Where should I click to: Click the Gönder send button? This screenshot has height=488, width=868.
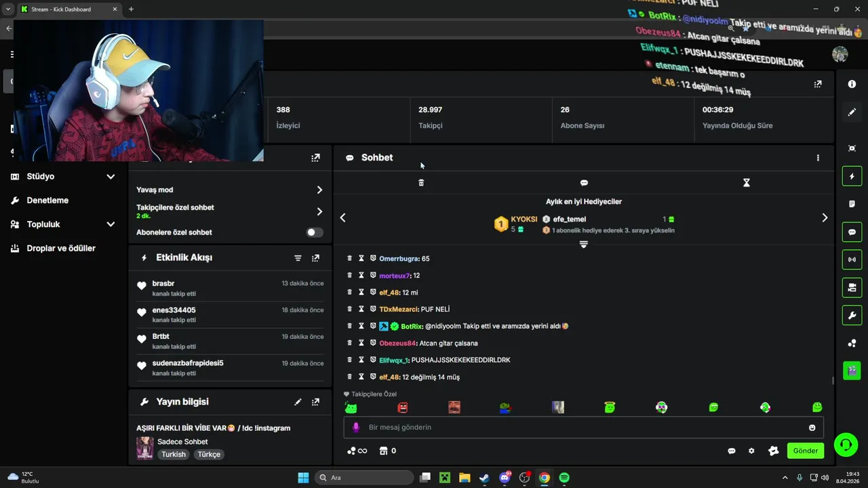click(806, 451)
